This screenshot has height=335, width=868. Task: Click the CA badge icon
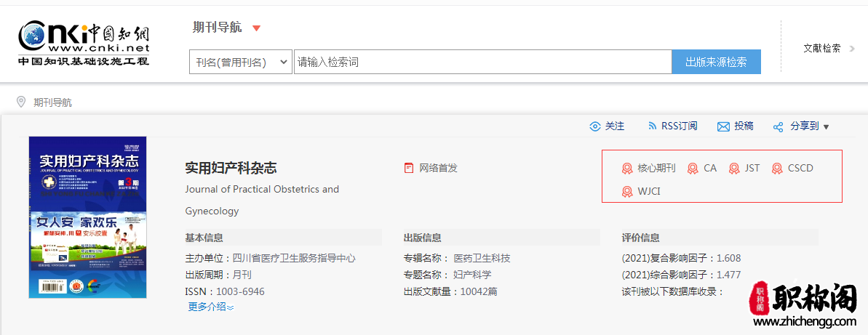click(x=693, y=169)
